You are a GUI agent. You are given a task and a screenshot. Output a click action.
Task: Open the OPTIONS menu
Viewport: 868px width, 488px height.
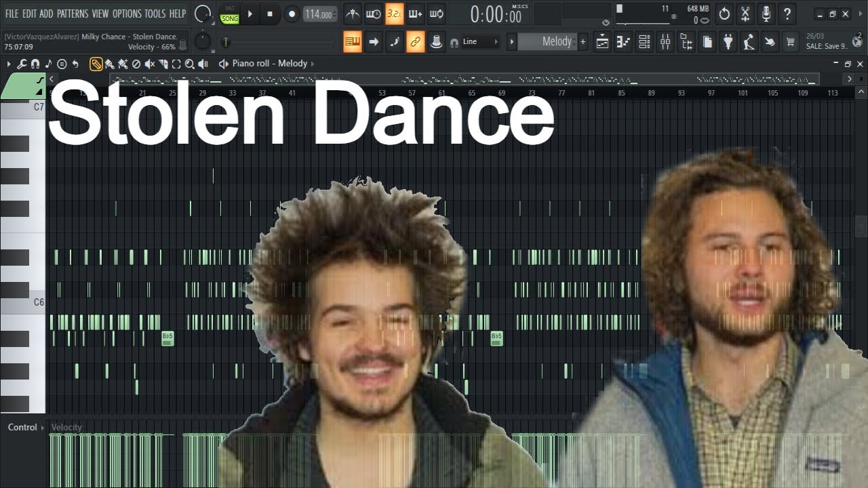127,14
